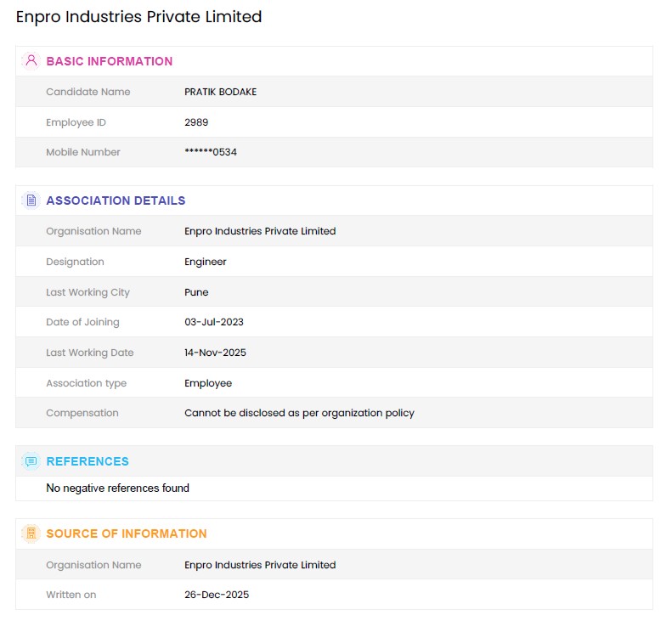Click the person icon beside Basic Information
The width and height of the screenshot is (672, 621).
[x=31, y=61]
